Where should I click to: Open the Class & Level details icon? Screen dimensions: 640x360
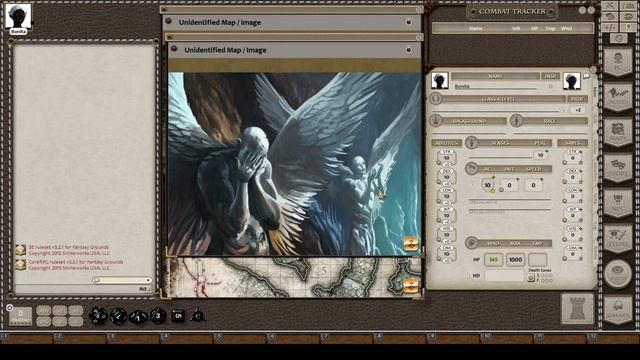(436, 98)
